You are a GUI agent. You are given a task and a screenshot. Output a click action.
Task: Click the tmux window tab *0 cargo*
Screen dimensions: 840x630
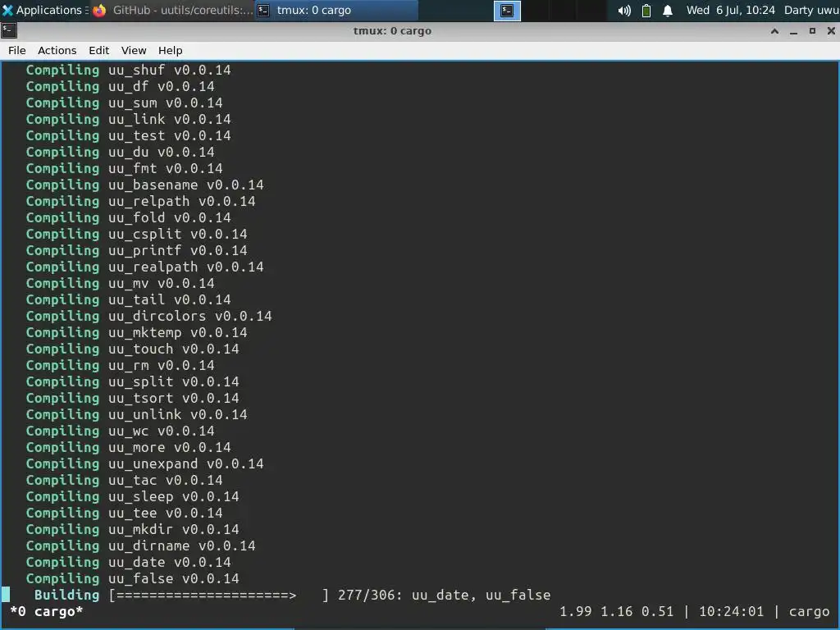coord(47,611)
